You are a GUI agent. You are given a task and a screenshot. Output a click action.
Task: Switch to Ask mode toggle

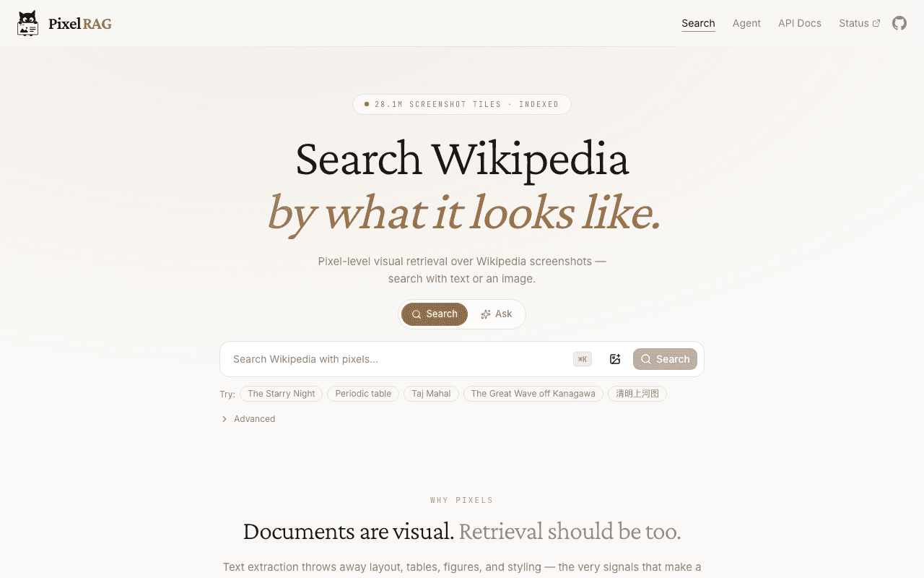tap(497, 314)
